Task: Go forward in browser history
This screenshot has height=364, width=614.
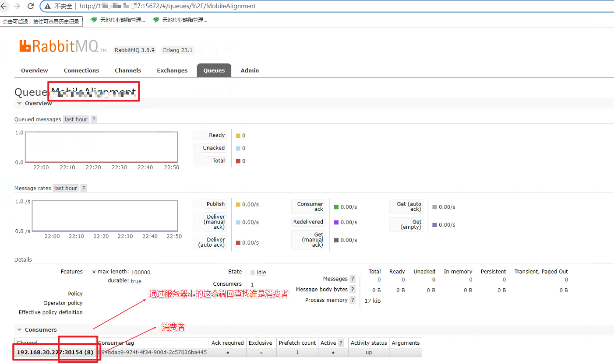Action: click(x=17, y=6)
